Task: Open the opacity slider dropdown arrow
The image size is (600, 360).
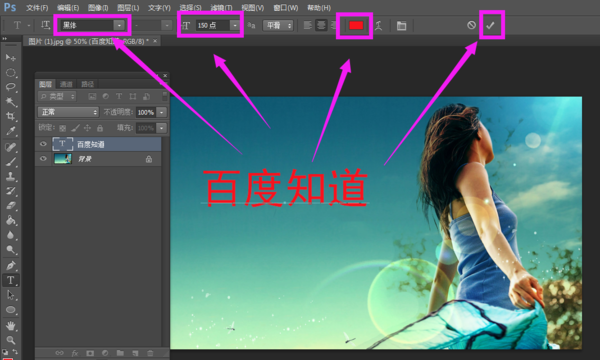Action: coord(162,112)
